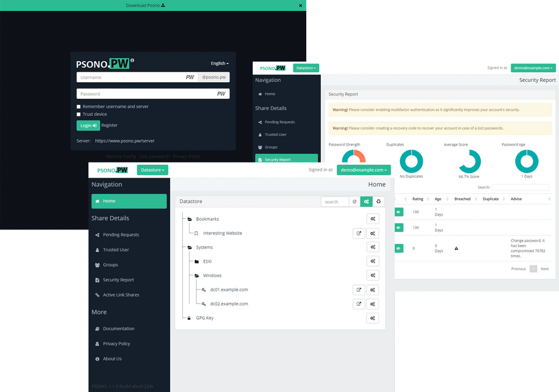This screenshot has height=392, width=559.
Task: Toggle eye icon in row with rating 0
Action: [x=399, y=248]
